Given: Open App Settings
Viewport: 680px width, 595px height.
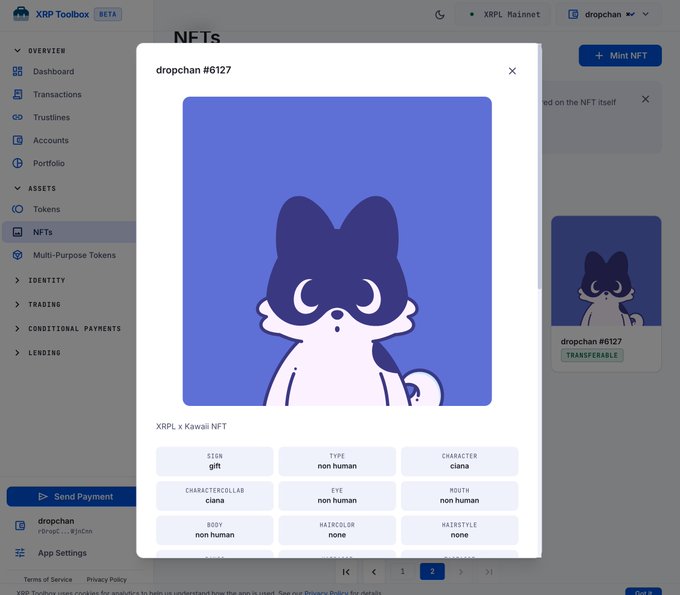Looking at the screenshot, I should pyautogui.click(x=62, y=553).
